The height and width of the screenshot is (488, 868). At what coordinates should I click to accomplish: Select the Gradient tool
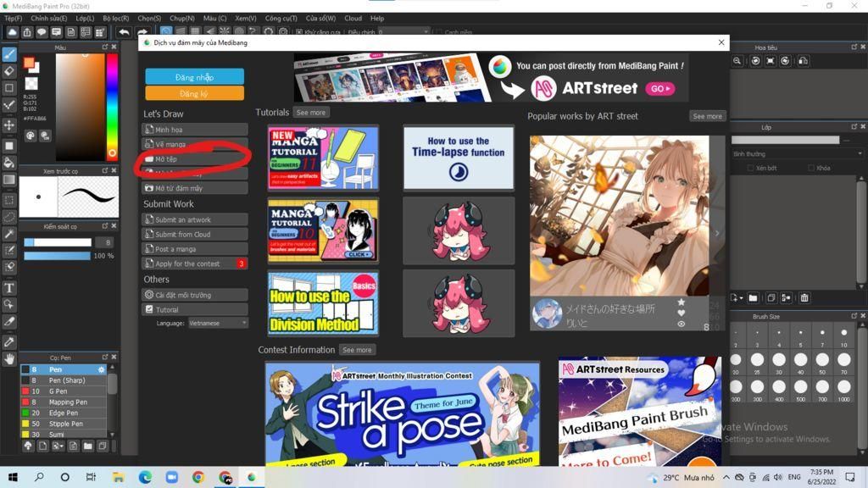pyautogui.click(x=9, y=180)
